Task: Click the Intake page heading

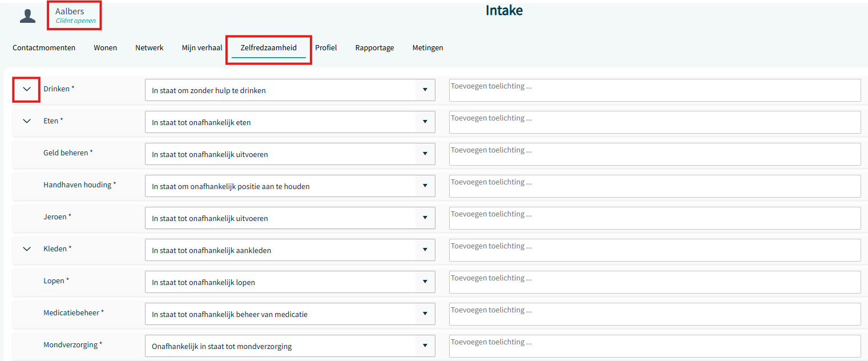Action: pos(504,10)
